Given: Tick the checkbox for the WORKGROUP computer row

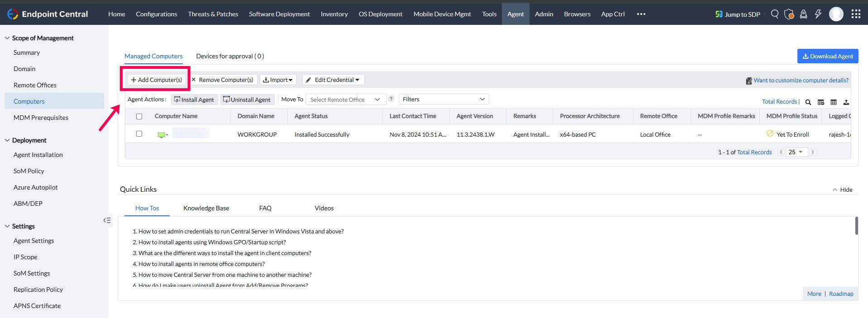Looking at the screenshot, I should [x=139, y=134].
